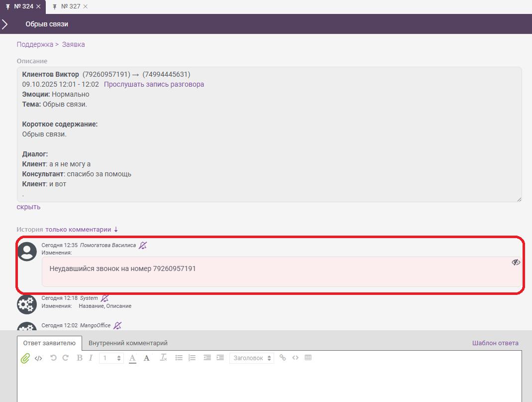Viewport: 532px width, 402px height.
Task: Click into the reply text area
Action: click(x=269, y=384)
